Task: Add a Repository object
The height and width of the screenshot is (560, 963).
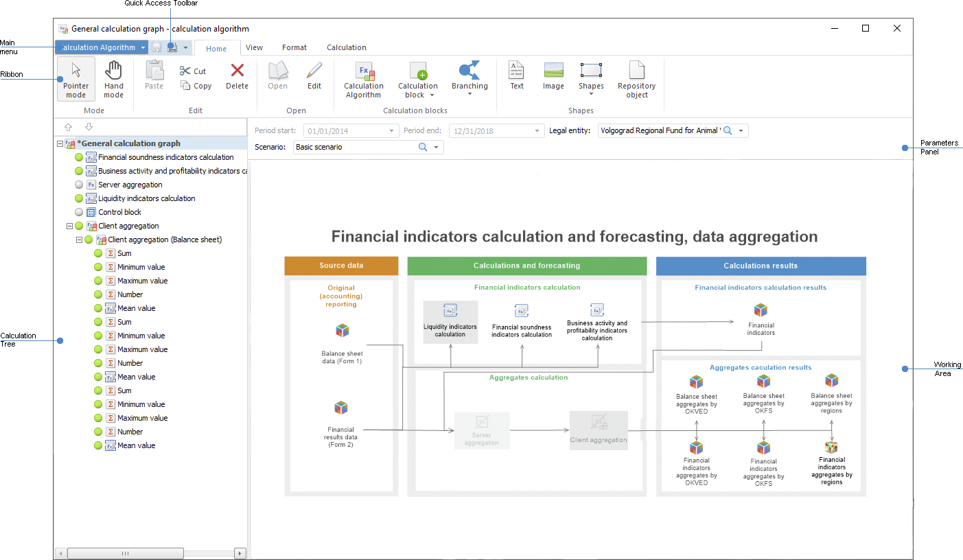Action: [x=636, y=80]
